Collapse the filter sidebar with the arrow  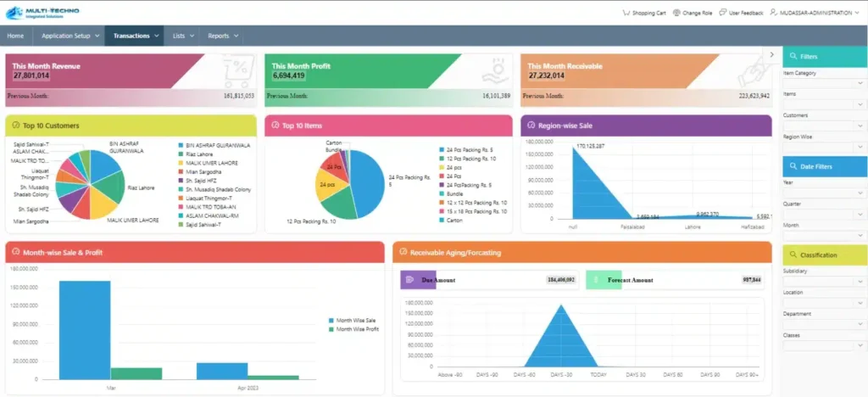(x=771, y=54)
